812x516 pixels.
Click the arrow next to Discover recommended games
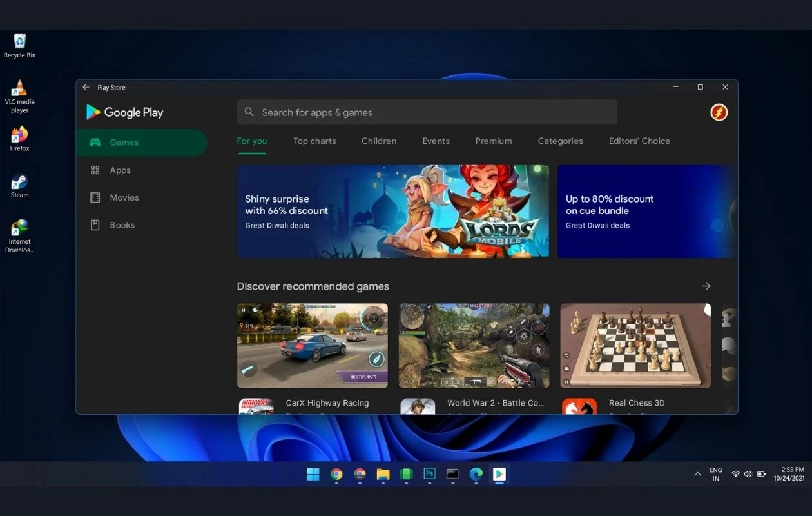(x=706, y=286)
